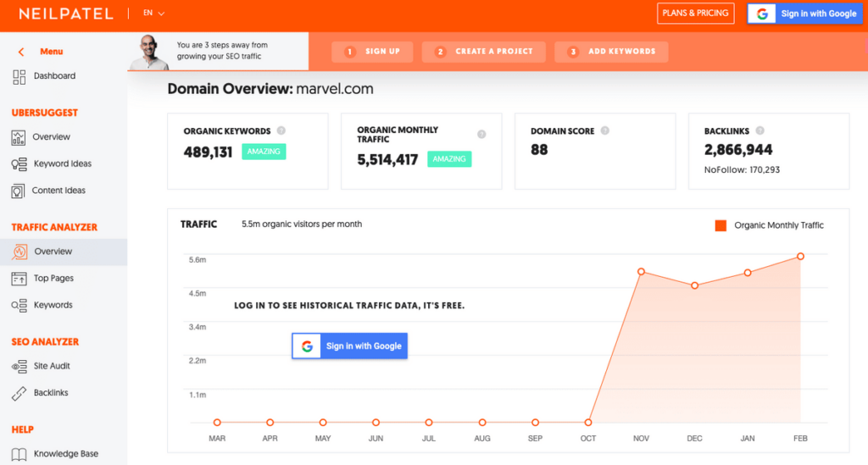The width and height of the screenshot is (868, 465).
Task: Click the header Sign in with Google button
Action: coord(805,14)
